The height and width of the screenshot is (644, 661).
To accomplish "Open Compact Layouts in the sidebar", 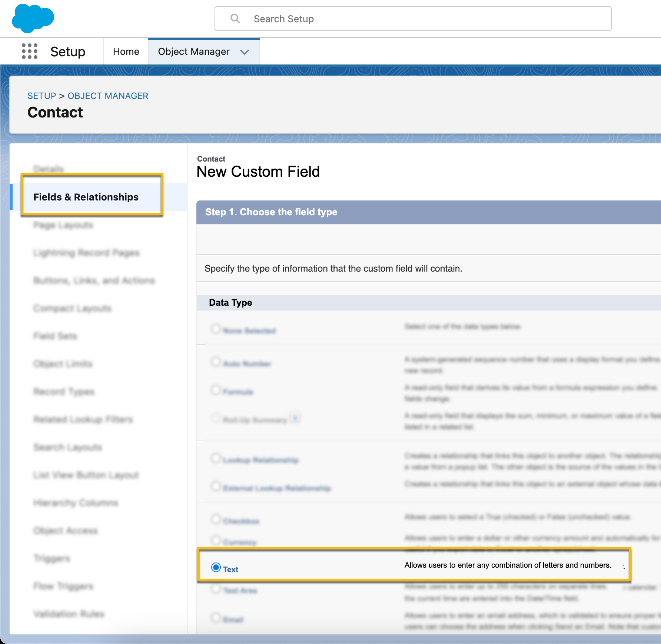I will pyautogui.click(x=72, y=308).
